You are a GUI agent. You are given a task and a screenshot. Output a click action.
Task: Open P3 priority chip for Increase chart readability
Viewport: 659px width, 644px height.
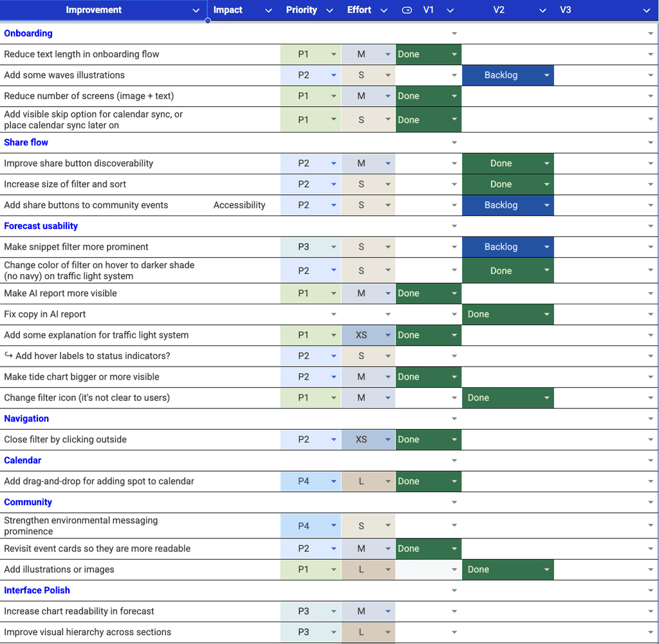(x=311, y=611)
